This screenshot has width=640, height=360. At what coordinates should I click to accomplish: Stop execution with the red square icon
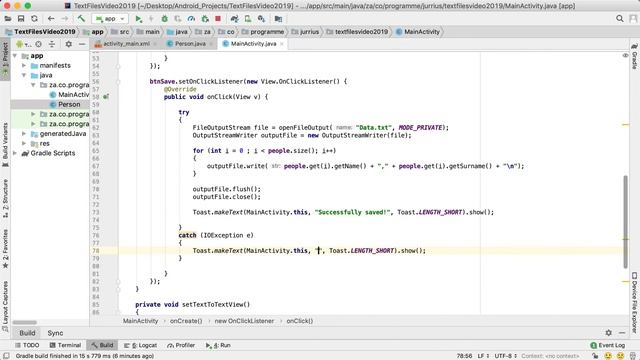tap(218, 19)
